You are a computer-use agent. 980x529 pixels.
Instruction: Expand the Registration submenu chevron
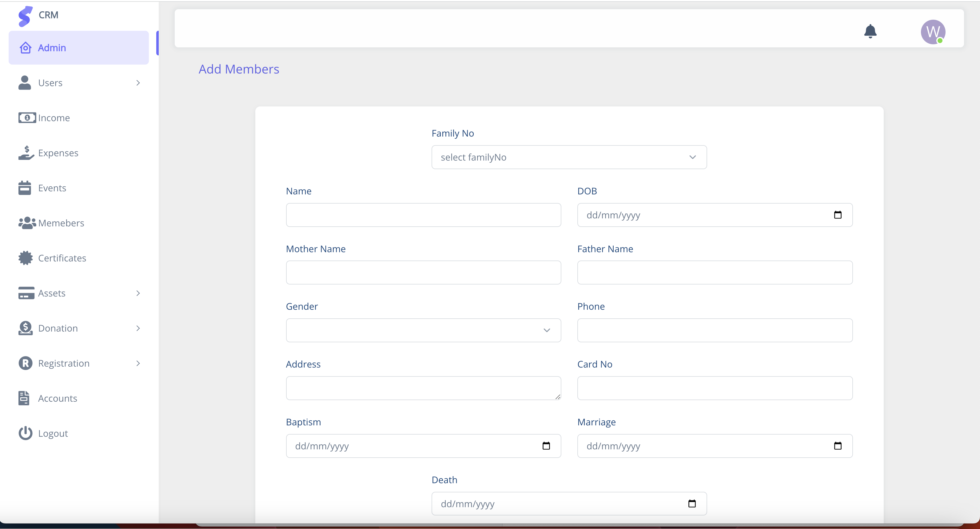138,363
